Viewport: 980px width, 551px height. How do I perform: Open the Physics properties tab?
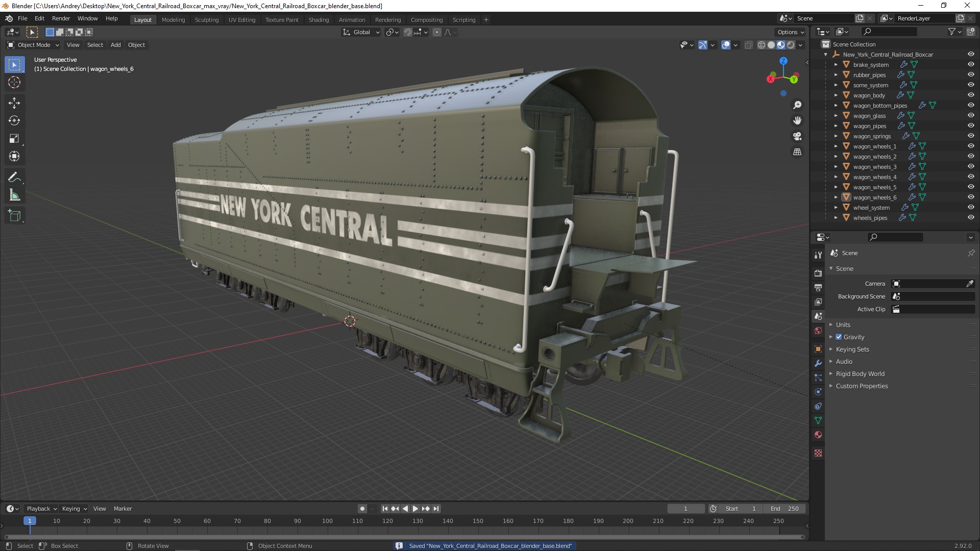point(818,392)
